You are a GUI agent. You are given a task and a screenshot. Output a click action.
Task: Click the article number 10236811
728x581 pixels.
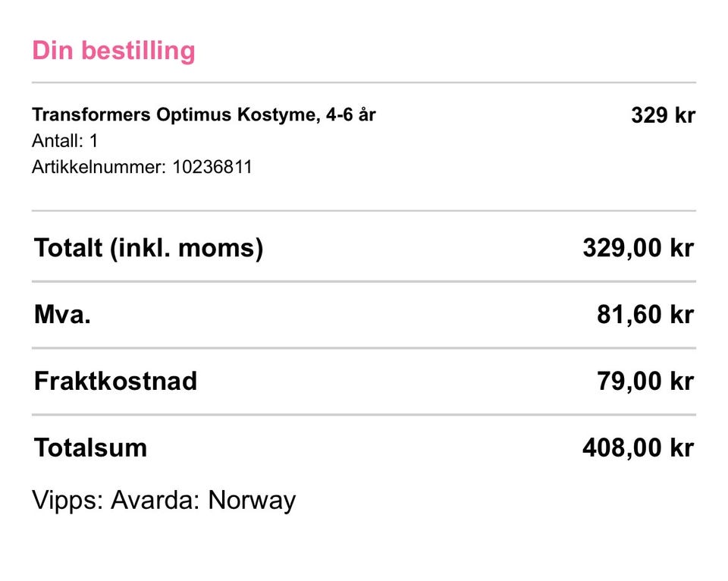212,167
